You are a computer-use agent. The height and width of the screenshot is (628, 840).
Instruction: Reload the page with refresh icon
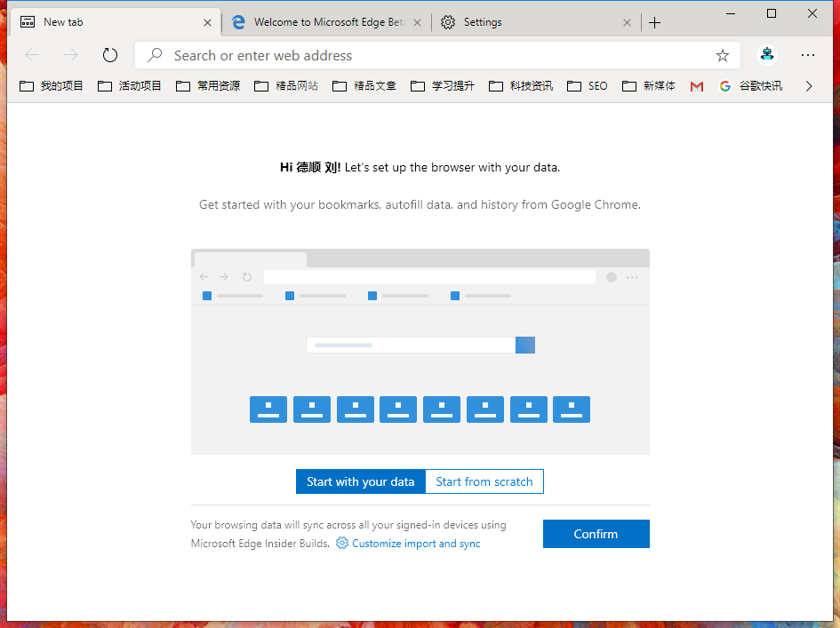coord(110,54)
